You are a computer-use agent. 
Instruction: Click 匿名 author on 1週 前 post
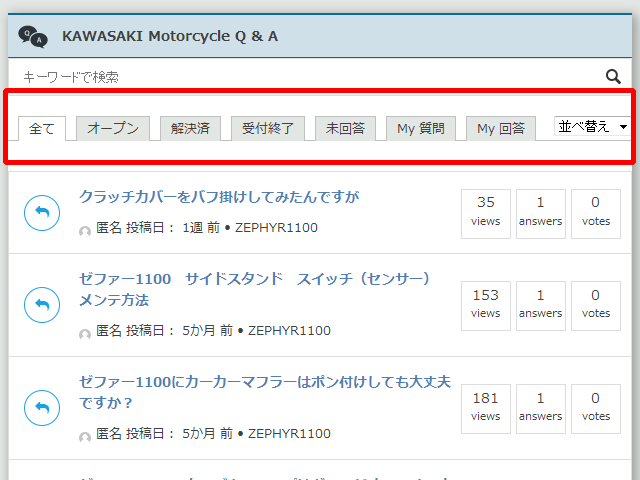coord(109,227)
